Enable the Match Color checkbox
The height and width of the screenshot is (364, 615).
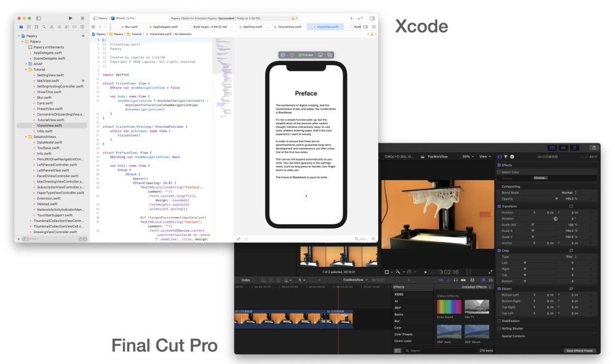499,172
